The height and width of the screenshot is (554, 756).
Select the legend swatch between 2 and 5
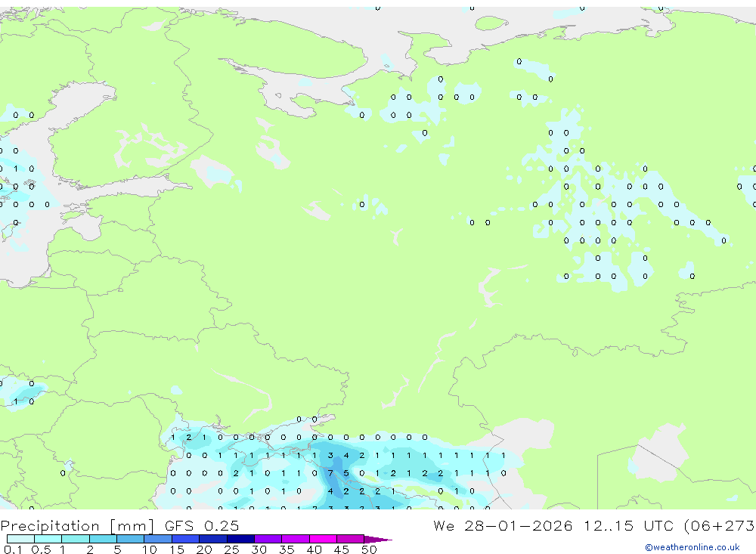point(103,539)
